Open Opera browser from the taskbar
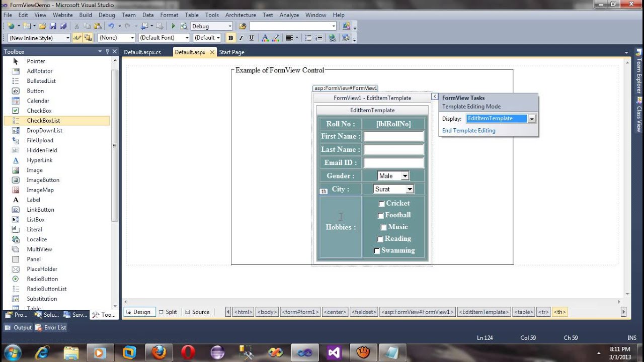644x362 pixels. 188,352
